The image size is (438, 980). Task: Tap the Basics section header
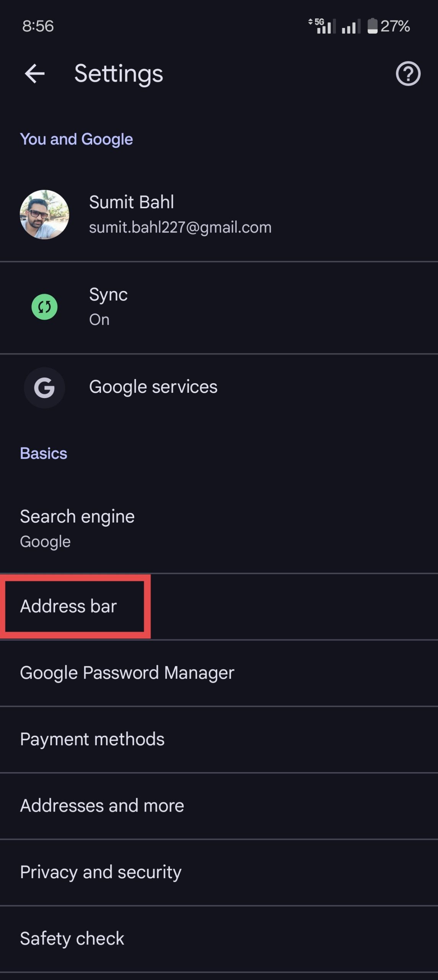pos(44,454)
